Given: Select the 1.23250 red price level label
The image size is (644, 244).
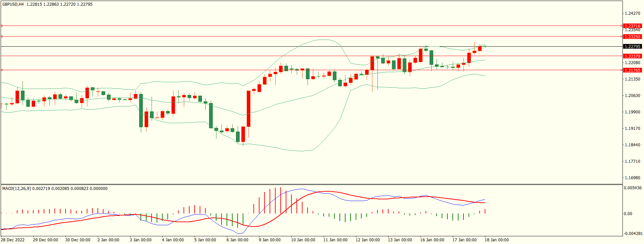Looking at the screenshot, I should [x=632, y=37].
